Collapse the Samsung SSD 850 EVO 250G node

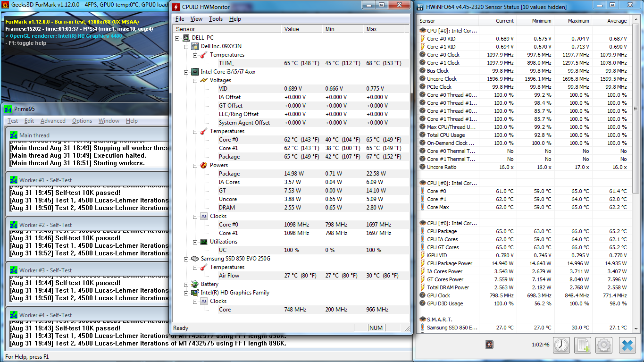[x=186, y=259]
